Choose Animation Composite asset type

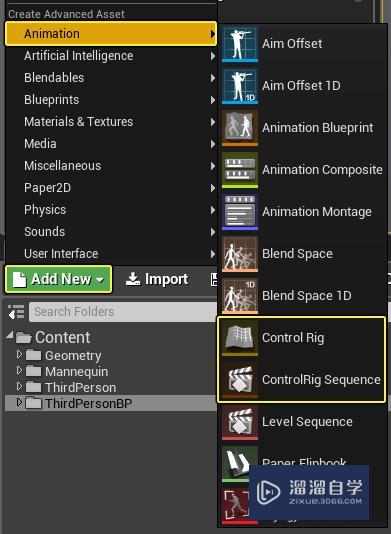(x=302, y=170)
